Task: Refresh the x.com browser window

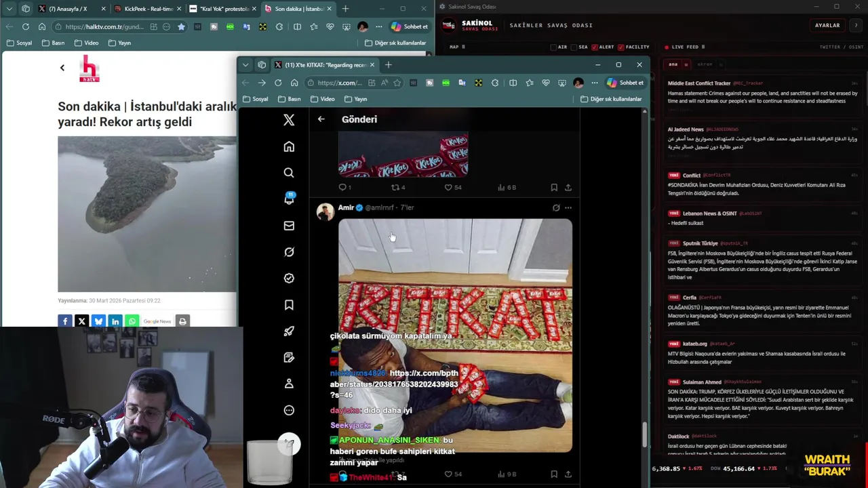Action: (278, 83)
